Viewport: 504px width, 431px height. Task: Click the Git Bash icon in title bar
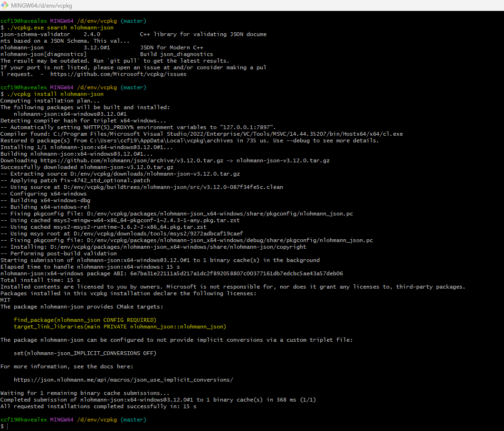[4, 5]
